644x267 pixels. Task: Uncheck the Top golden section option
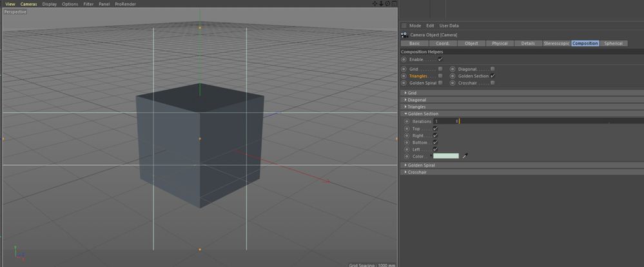435,128
